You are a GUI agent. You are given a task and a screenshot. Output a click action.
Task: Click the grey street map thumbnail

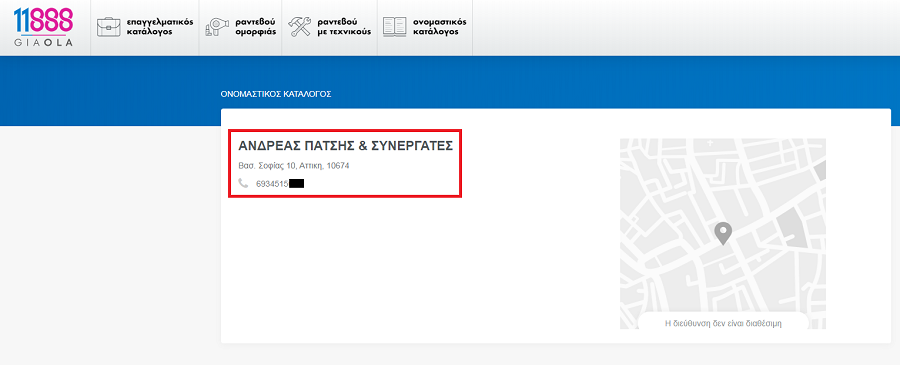tap(723, 234)
